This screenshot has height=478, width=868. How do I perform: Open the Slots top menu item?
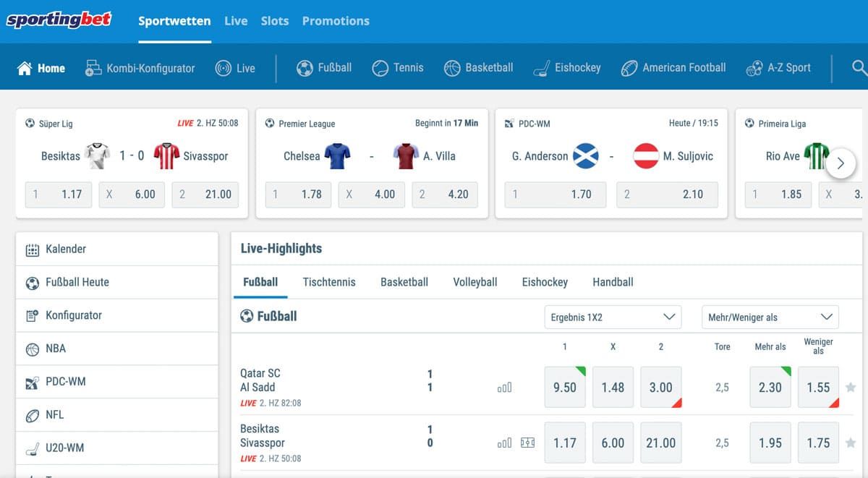(274, 21)
